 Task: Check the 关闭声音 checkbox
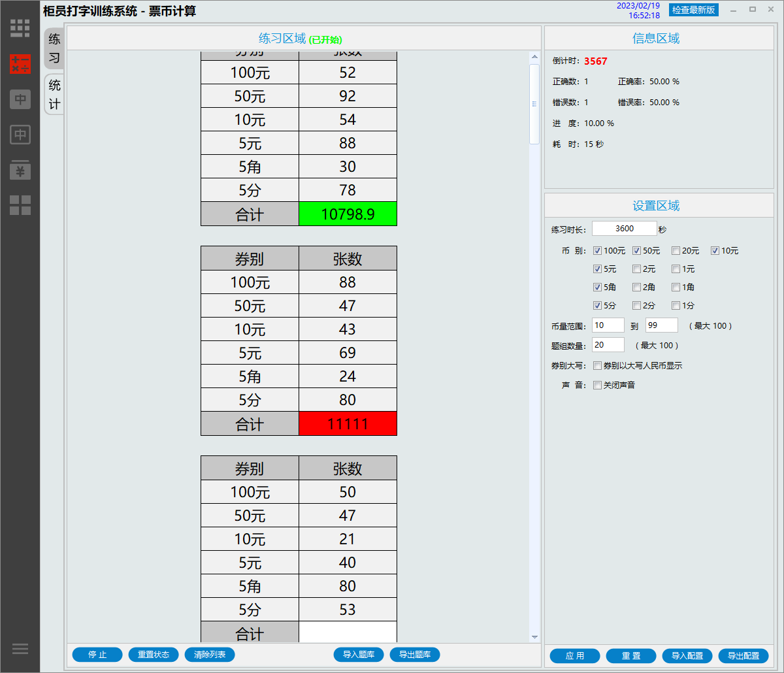(597, 386)
